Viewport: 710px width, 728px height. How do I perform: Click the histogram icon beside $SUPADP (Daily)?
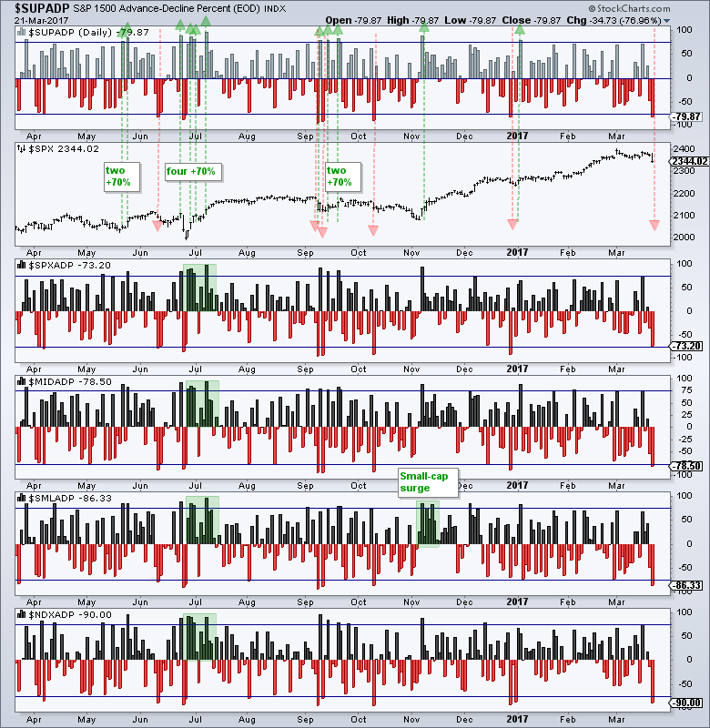coord(21,32)
